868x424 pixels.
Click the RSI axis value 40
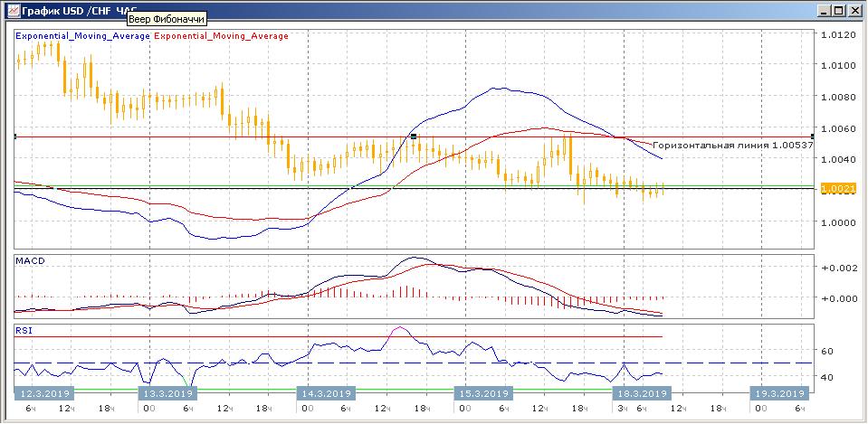click(829, 377)
